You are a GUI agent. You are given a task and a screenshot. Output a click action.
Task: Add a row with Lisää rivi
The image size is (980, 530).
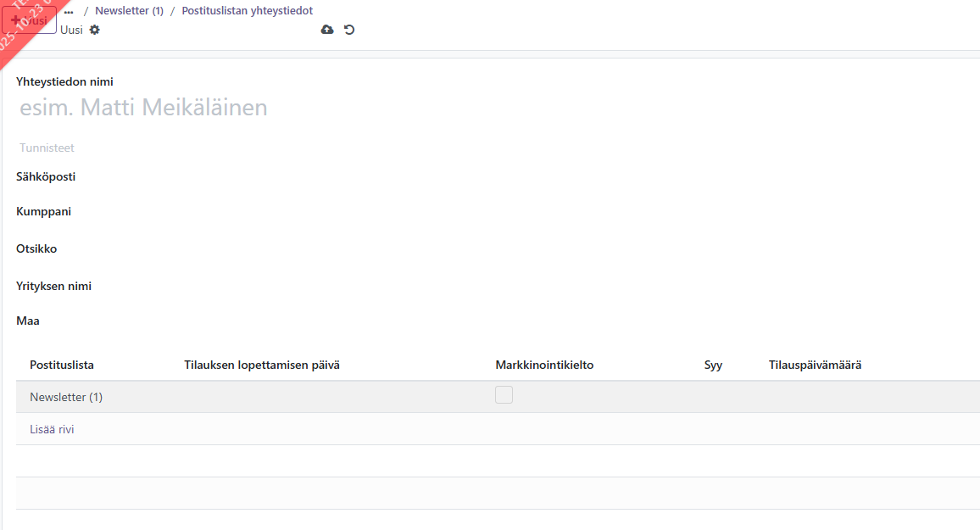coord(52,429)
